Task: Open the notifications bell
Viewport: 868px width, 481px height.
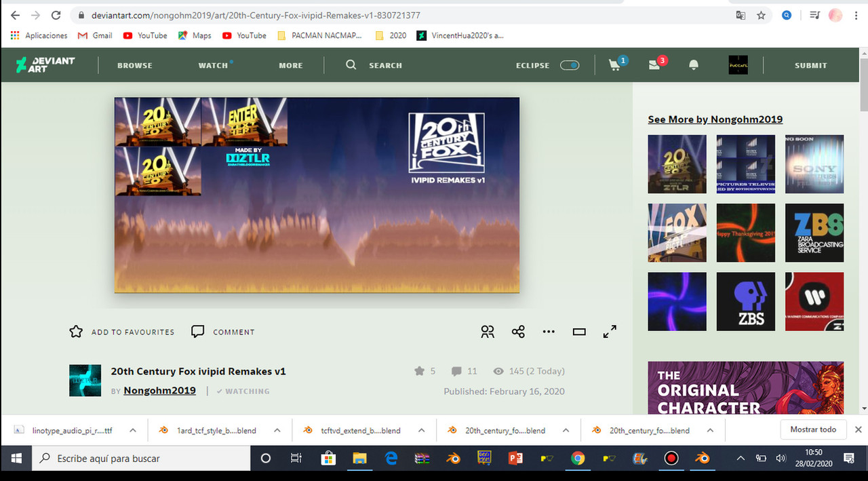Action: [x=694, y=64]
